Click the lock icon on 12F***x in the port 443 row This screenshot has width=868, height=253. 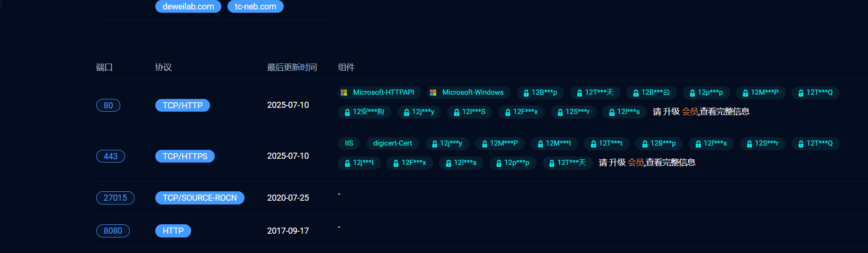[x=396, y=163]
